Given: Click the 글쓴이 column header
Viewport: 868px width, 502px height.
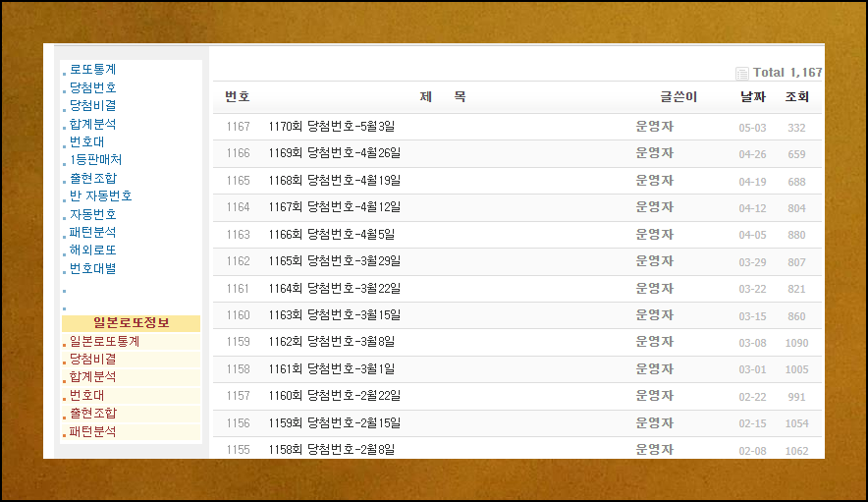Looking at the screenshot, I should [678, 96].
